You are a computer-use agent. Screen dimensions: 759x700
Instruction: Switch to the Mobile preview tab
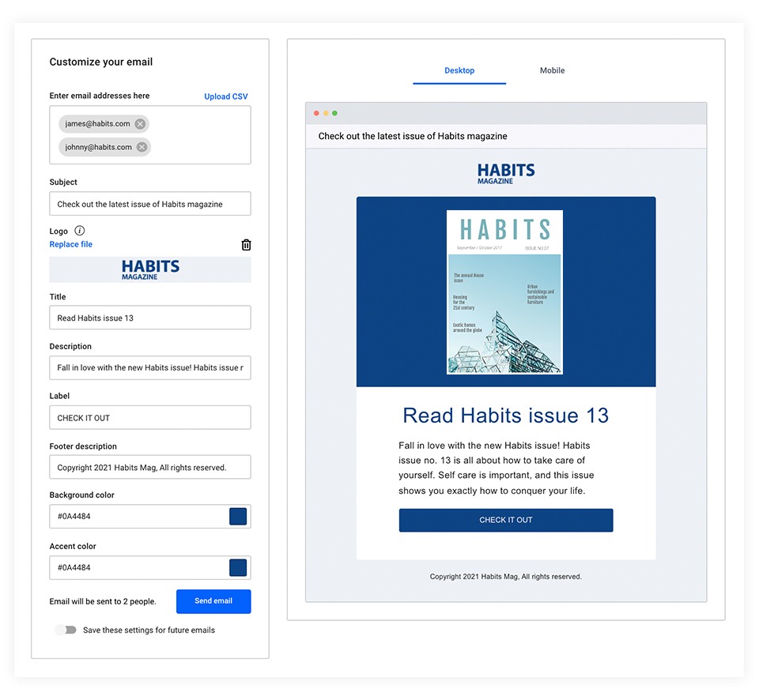[x=553, y=70]
